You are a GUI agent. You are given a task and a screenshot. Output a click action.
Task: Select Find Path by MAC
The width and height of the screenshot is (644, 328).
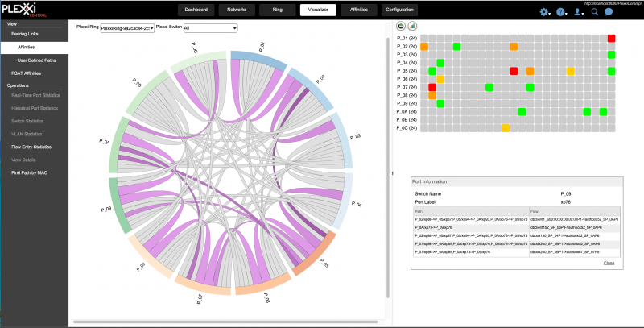click(30, 172)
